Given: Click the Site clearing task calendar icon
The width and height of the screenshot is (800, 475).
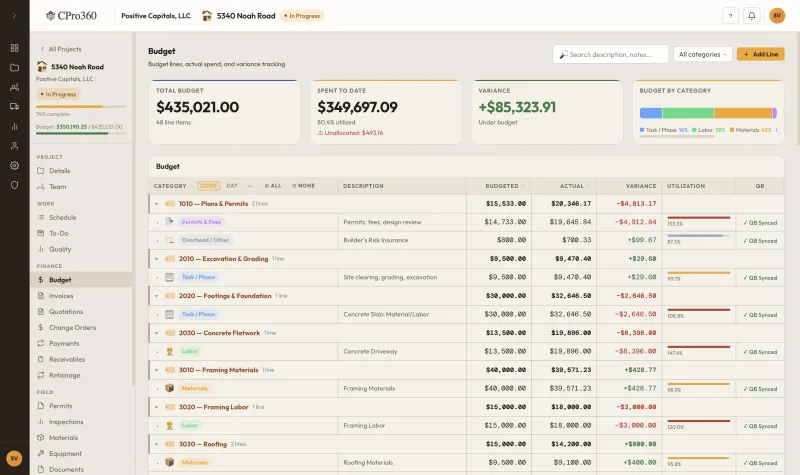Looking at the screenshot, I should tap(169, 277).
